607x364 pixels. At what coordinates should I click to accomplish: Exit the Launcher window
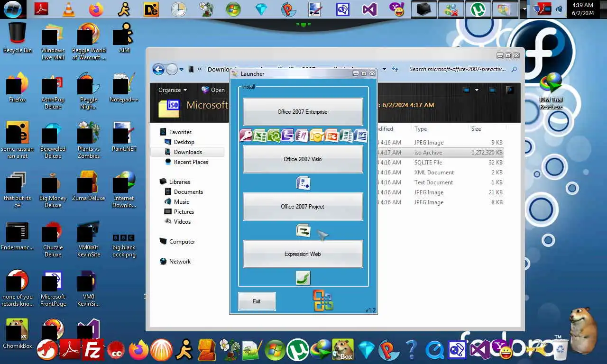point(257,301)
